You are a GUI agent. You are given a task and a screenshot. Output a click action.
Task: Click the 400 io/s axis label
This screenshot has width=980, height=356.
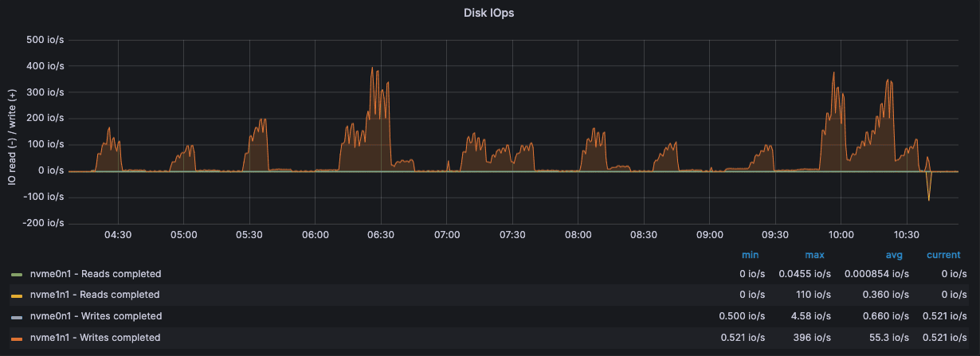[x=45, y=66]
